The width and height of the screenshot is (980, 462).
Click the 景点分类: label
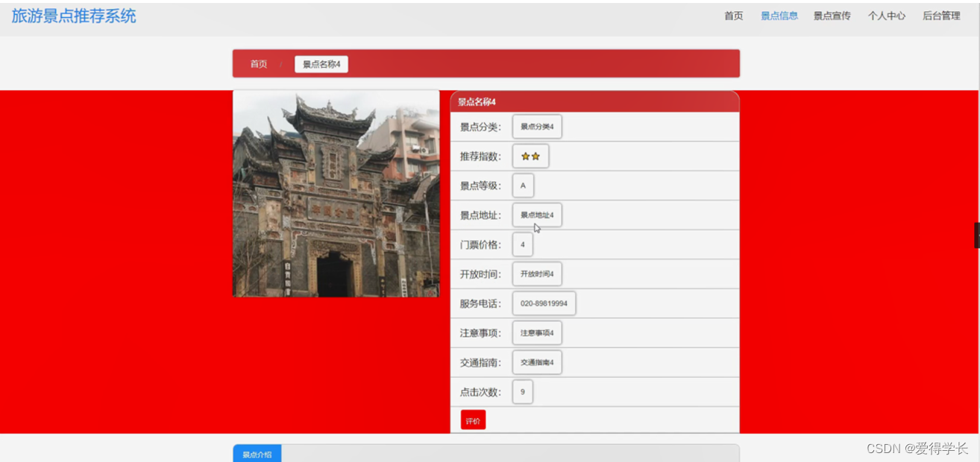pos(480,127)
